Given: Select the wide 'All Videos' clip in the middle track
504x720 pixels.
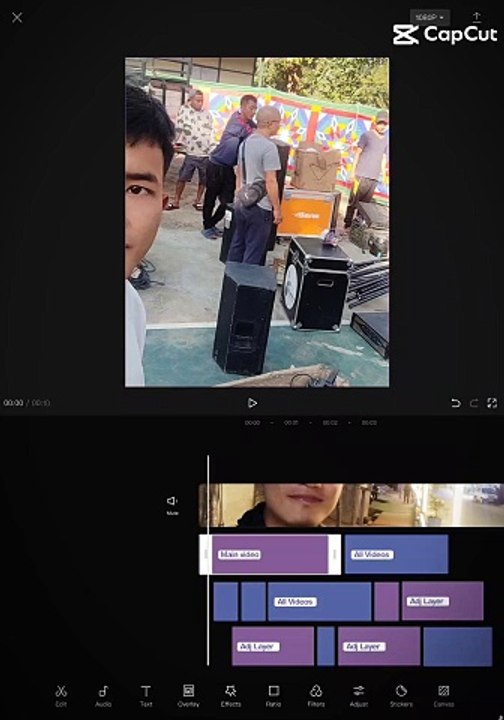Looking at the screenshot, I should tap(319, 601).
